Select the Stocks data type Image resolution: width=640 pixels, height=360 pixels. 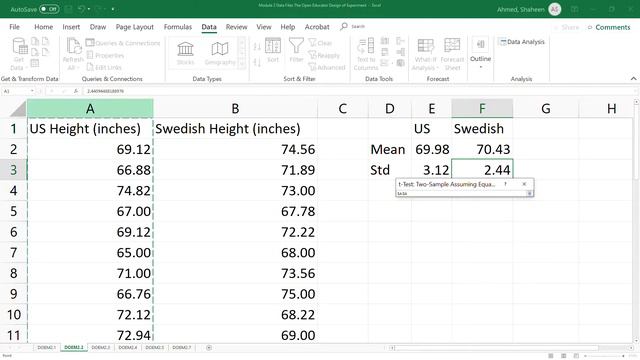(x=185, y=53)
